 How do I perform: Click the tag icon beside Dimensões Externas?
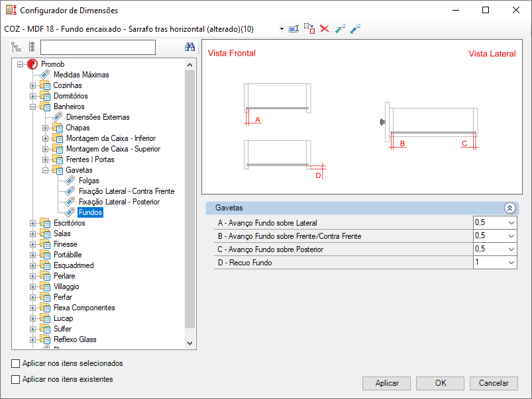coord(58,117)
